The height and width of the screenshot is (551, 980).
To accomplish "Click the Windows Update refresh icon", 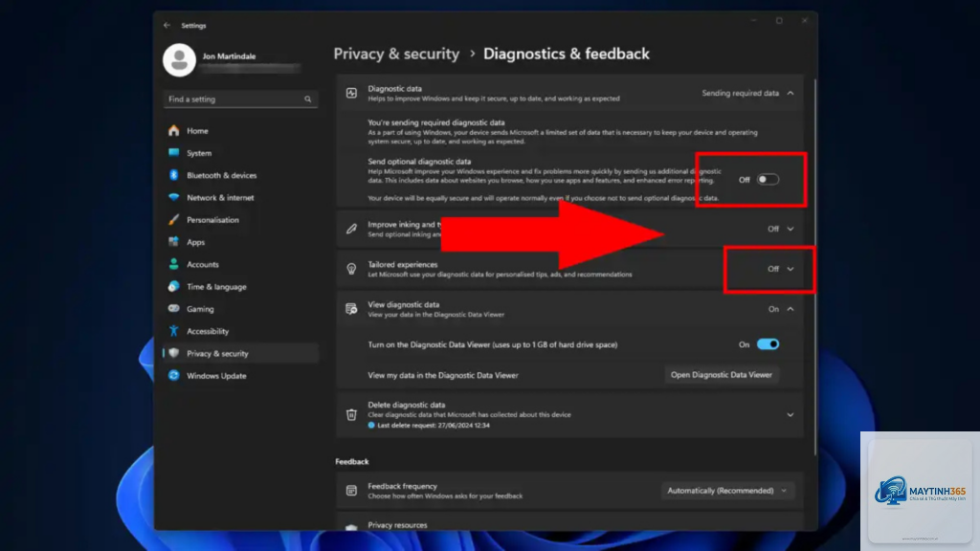I will [x=174, y=375].
